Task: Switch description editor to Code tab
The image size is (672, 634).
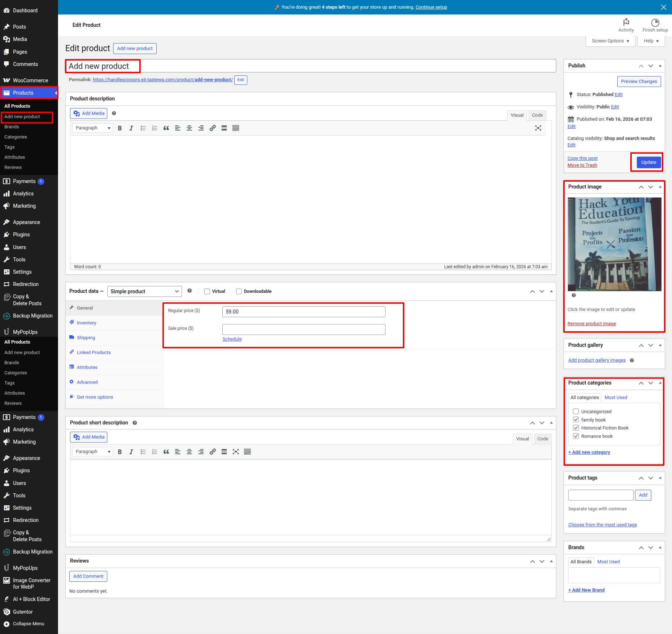Action: coord(537,115)
